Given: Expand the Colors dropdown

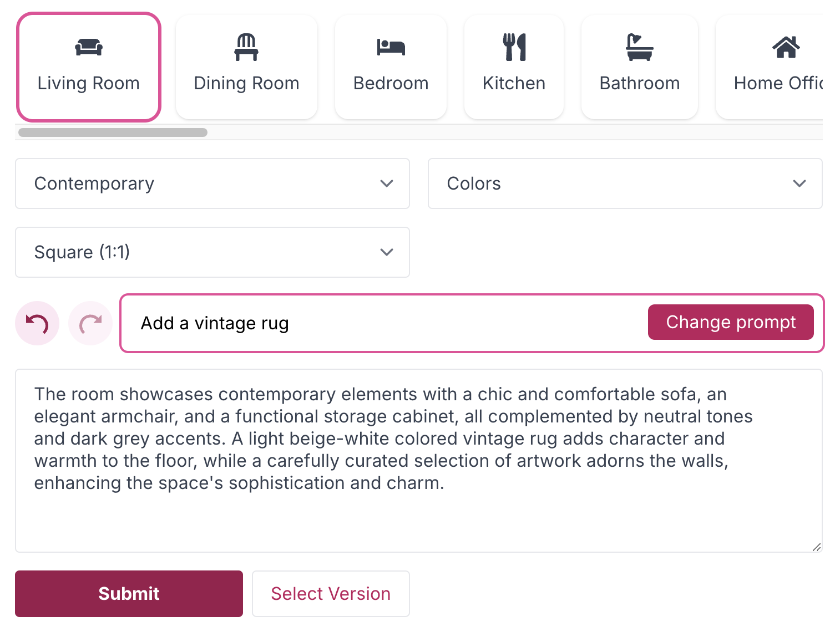Looking at the screenshot, I should pyautogui.click(x=625, y=184).
